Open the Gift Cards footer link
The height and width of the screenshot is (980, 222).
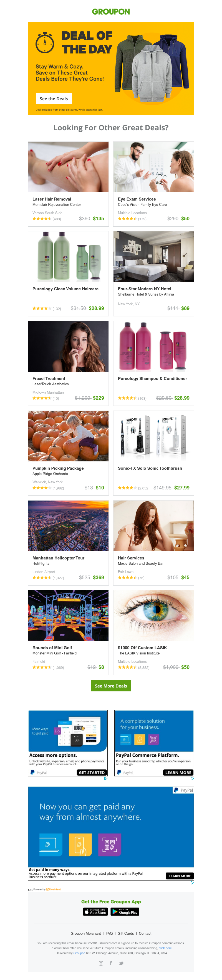(x=125, y=933)
